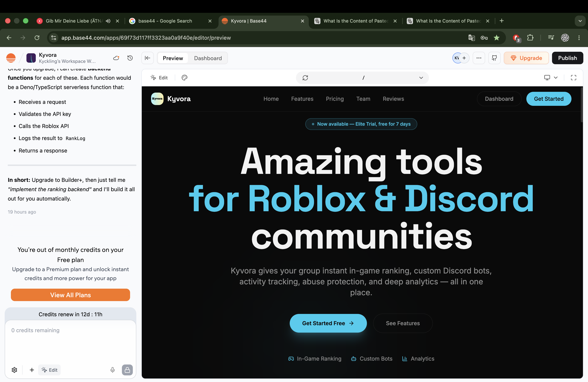Click the See Features button
This screenshot has width=588, height=382.
pyautogui.click(x=403, y=323)
